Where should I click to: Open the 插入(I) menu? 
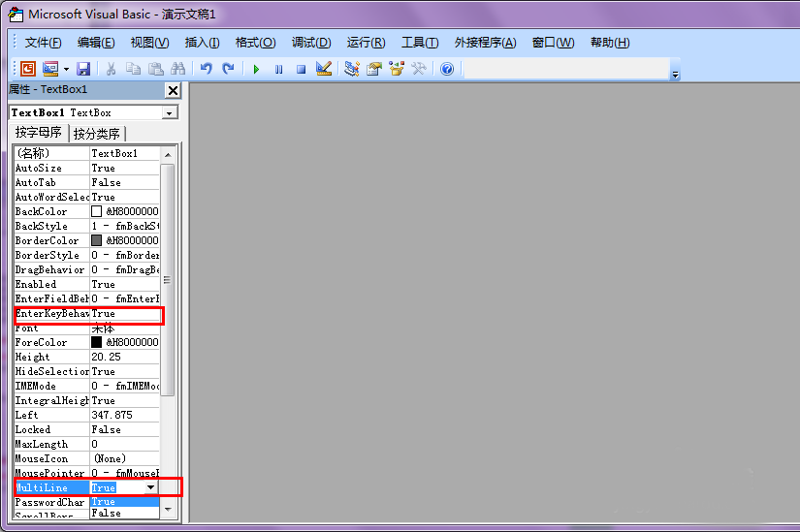coord(202,43)
